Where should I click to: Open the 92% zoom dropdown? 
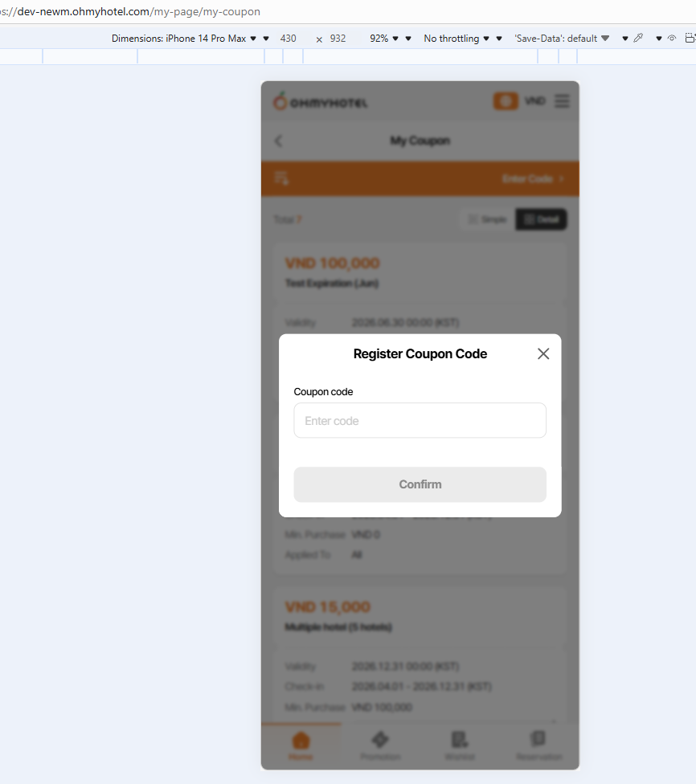click(x=384, y=39)
